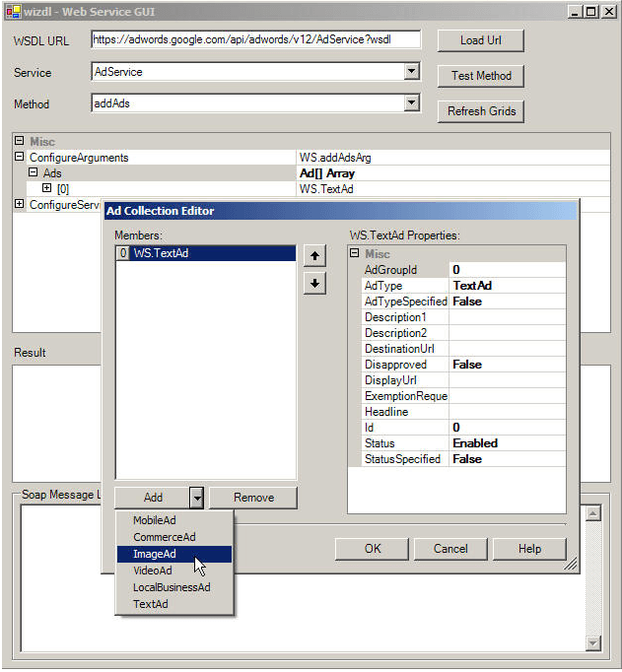Click scroll up arrow in Soap Message box
The height and width of the screenshot is (672, 622).
pyautogui.click(x=593, y=513)
